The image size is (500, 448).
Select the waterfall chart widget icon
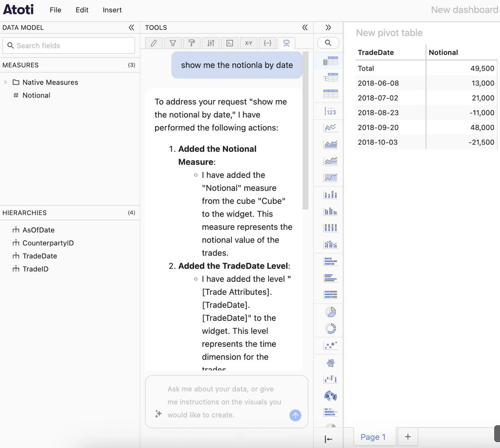click(x=330, y=379)
